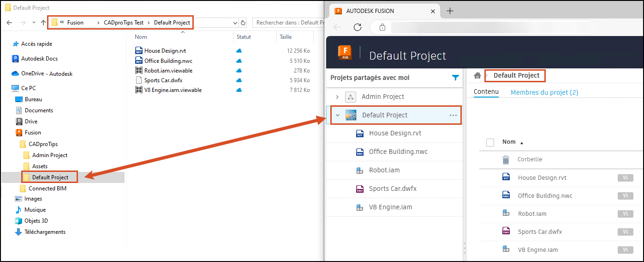This screenshot has width=644, height=262.
Task: Click the cloud status icon for House Design.rvt
Action: (x=239, y=51)
